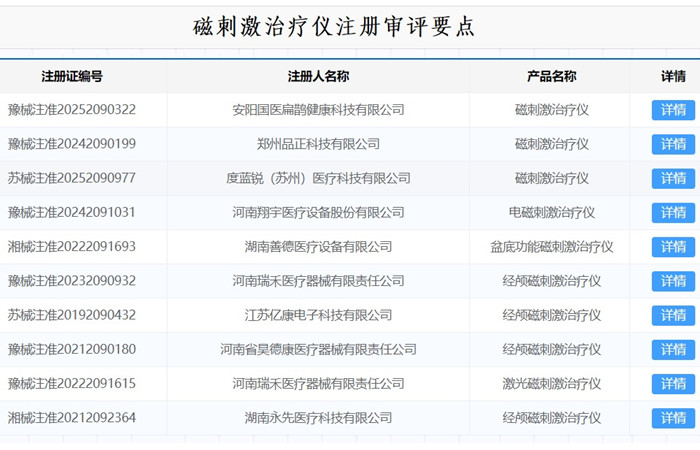Click 经颅磁刺激治疗仪 in 湖南永先 row
The width and height of the screenshot is (700, 450).
pyautogui.click(x=552, y=418)
